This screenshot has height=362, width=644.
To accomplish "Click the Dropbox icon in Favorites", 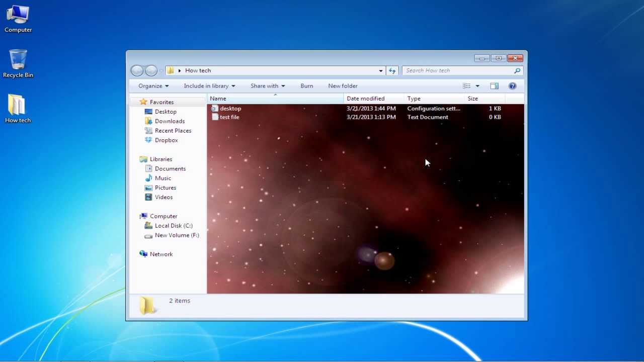I will coord(148,140).
